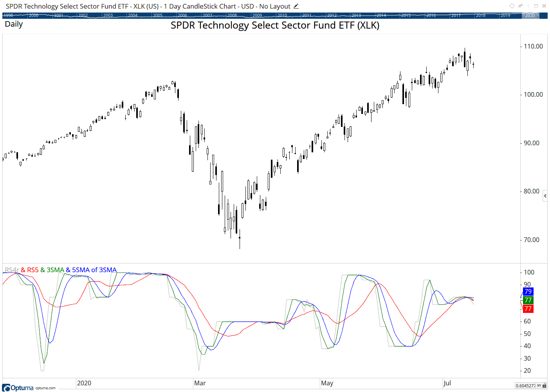Image resolution: width=550 pixels, height=392 pixels.
Task: Jump to 2015 on the timeline bar
Action: 406,16
